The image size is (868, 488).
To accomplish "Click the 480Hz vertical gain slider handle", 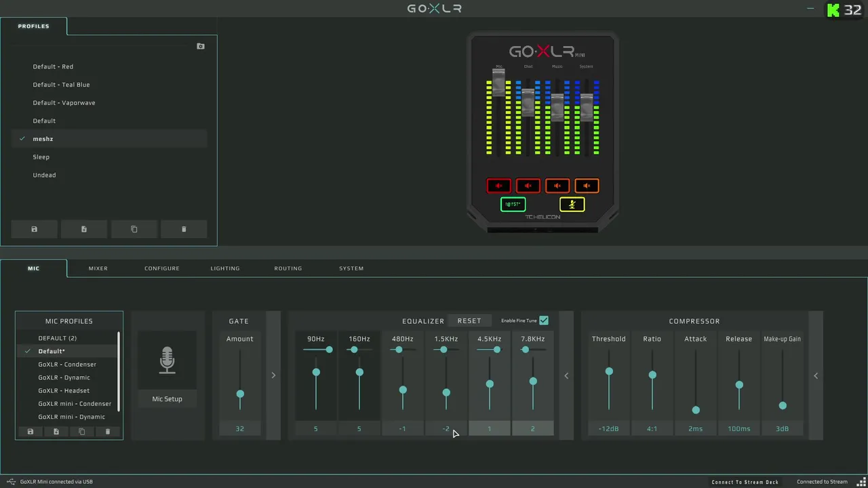I will 403,390.
